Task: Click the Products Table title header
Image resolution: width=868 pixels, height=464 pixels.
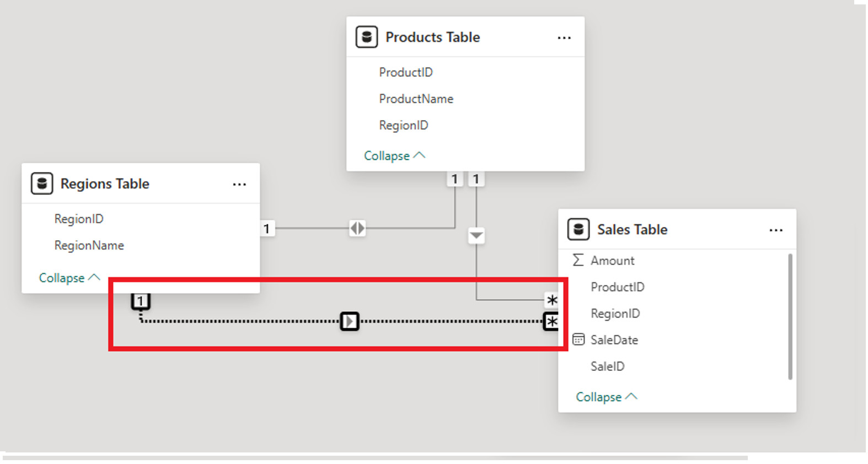Action: point(432,37)
